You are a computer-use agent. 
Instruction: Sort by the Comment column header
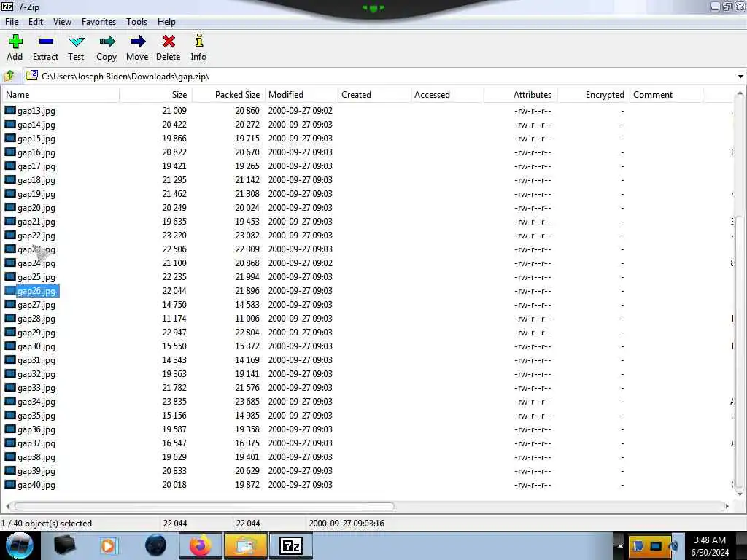click(667, 95)
